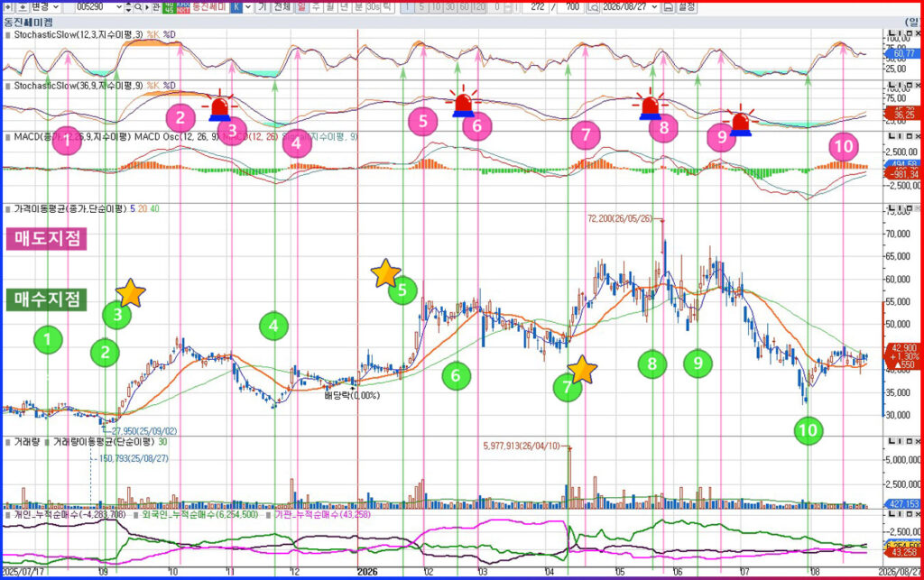Click the 700 total count input field
The image size is (924, 580).
(571, 7)
